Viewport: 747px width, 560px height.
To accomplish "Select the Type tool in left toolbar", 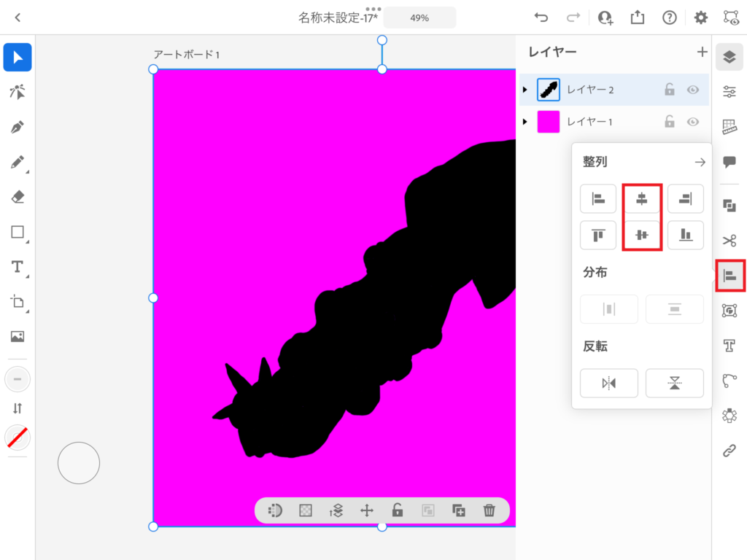I will click(x=18, y=267).
